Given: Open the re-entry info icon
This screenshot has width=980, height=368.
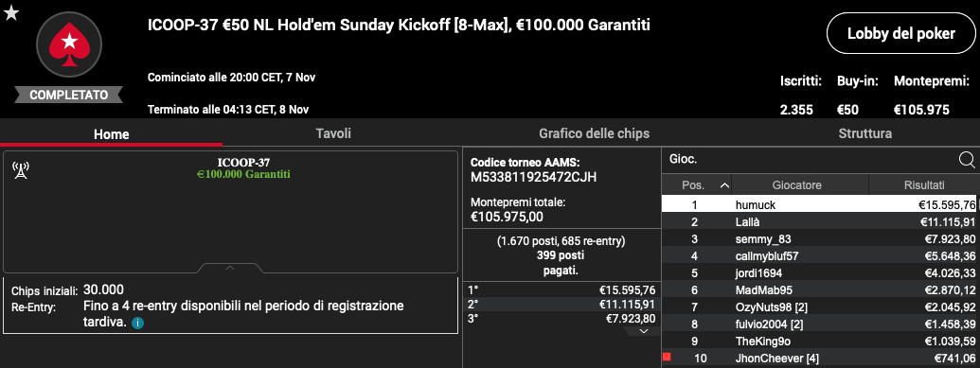Looking at the screenshot, I should (138, 324).
